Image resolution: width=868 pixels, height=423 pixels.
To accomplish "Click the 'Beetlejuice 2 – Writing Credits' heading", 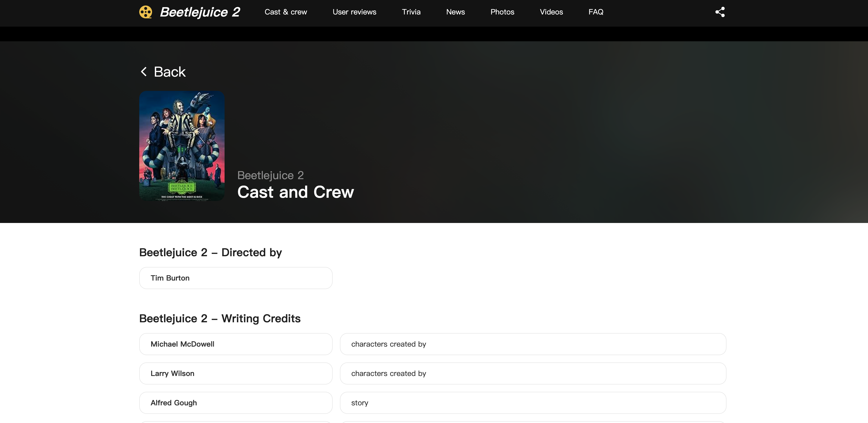I will click(220, 319).
